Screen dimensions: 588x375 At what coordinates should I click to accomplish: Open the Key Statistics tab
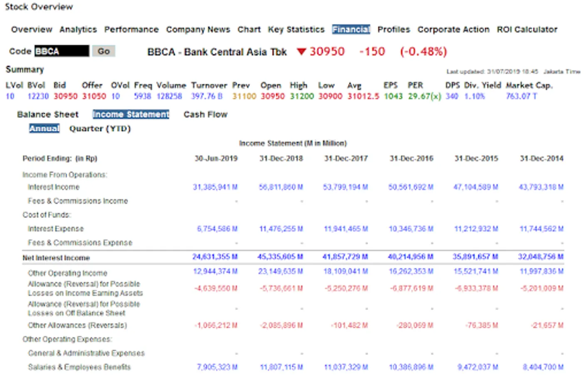coord(296,30)
